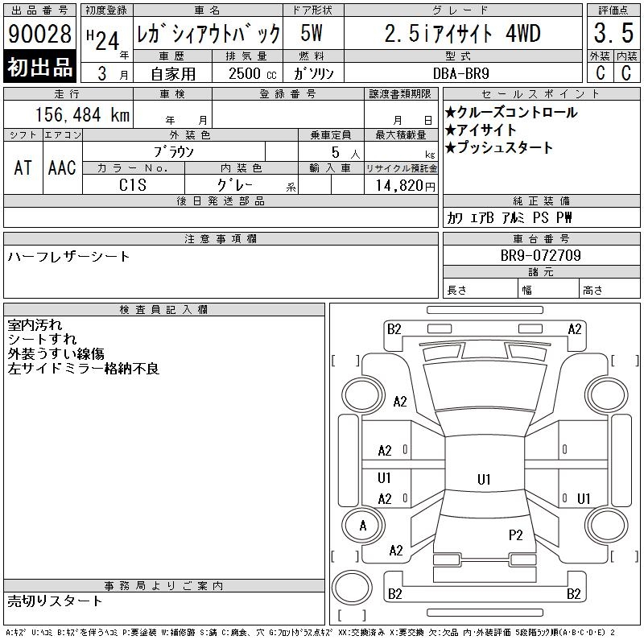Screen dimensions: 644x644
Task: Click the P2 mark on the rear hatch
Action: pos(515,535)
